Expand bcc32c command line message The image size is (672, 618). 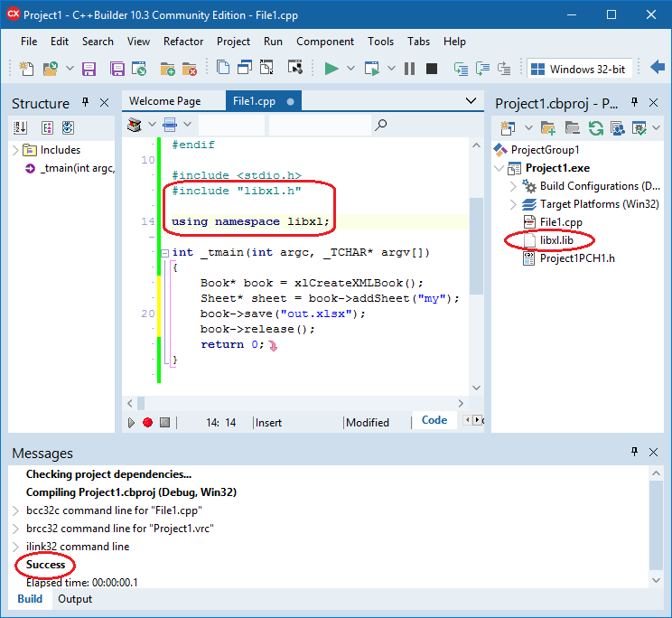click(15, 510)
